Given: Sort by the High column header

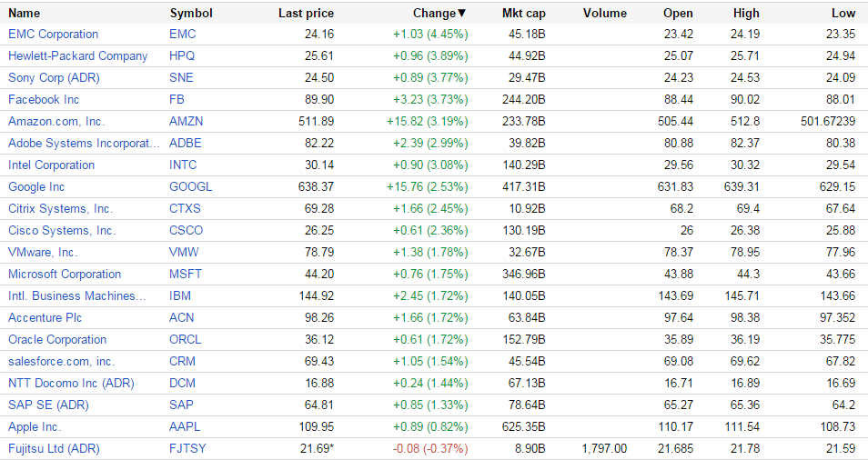Looking at the screenshot, I should pyautogui.click(x=746, y=14).
